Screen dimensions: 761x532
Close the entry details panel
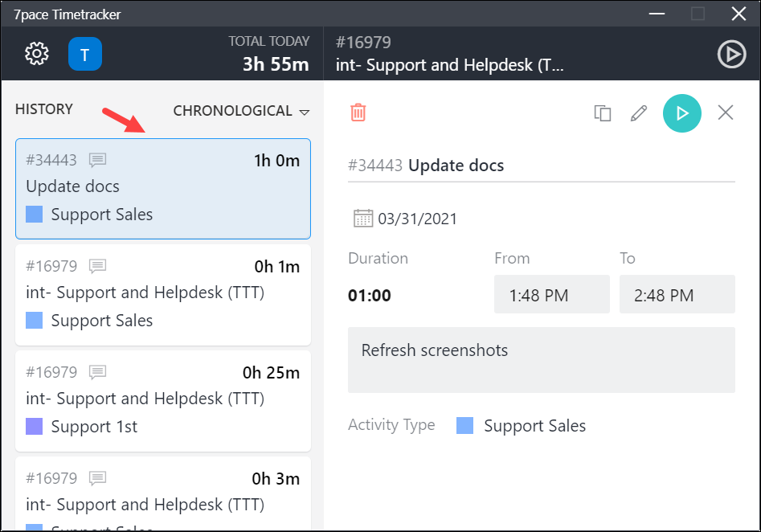coord(726,113)
